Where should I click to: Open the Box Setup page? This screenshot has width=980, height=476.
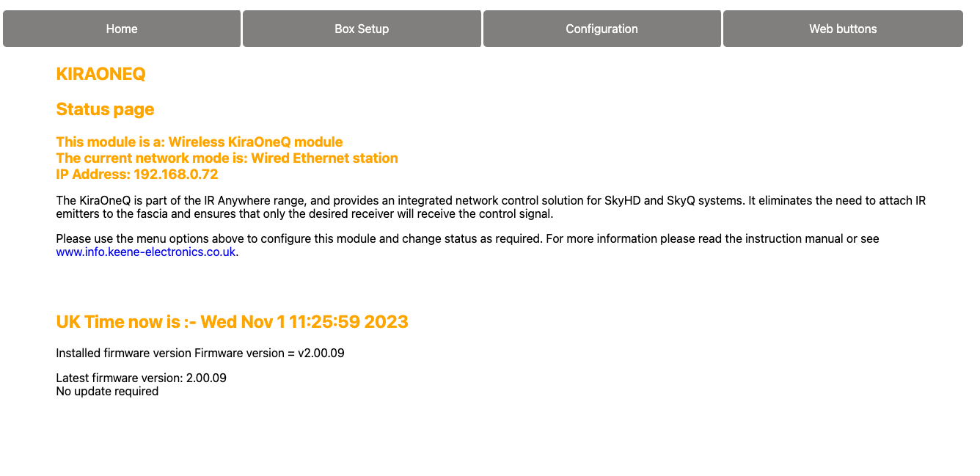362,28
